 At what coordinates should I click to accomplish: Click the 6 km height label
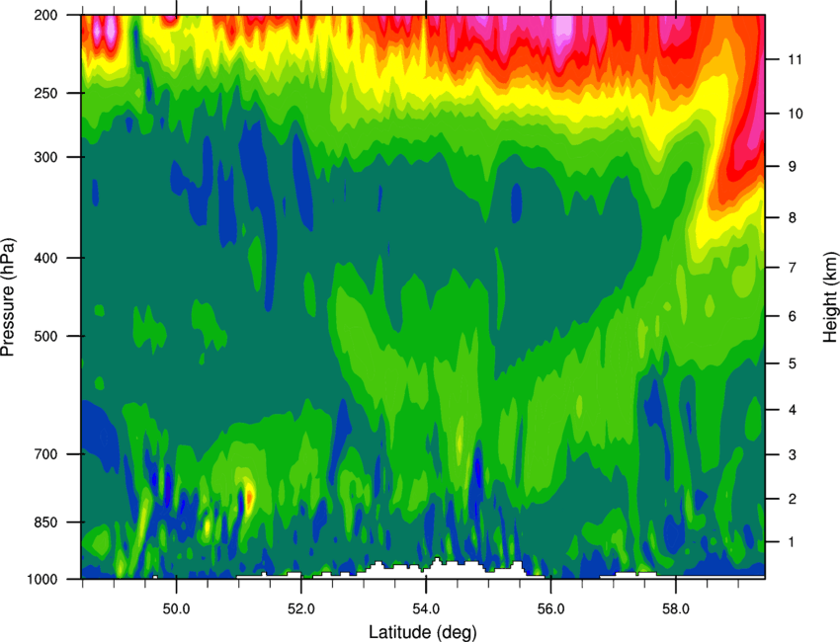click(x=793, y=316)
